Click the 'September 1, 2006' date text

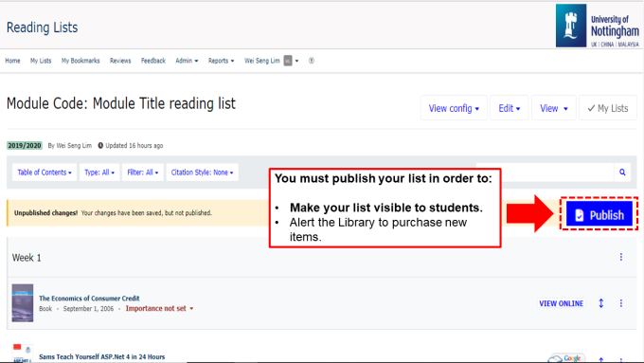[88, 308]
